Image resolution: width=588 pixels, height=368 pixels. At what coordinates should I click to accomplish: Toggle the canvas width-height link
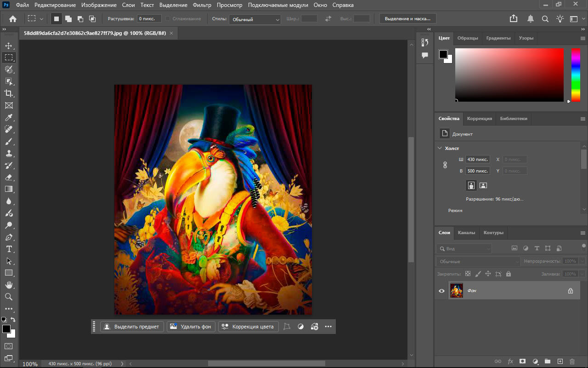click(x=445, y=165)
